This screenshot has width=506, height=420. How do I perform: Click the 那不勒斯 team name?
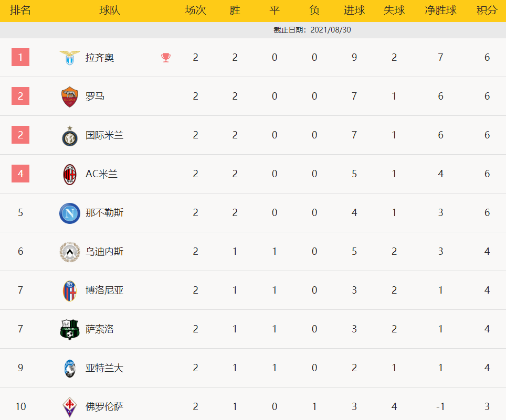[x=104, y=213]
